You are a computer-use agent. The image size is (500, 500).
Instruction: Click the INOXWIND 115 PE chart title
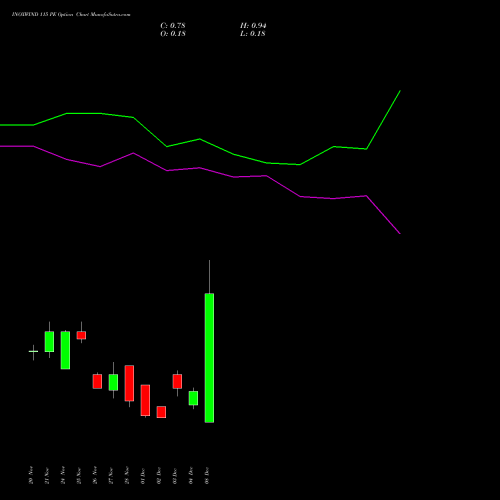click(x=71, y=14)
